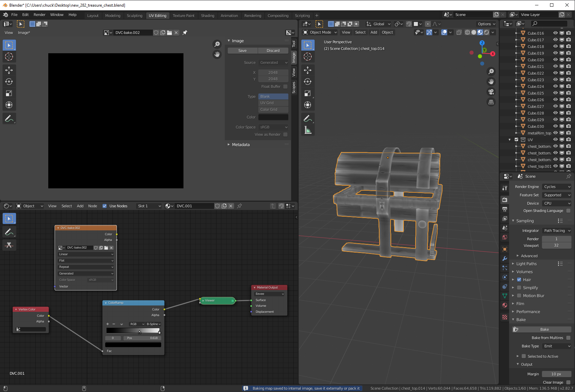The height and width of the screenshot is (392, 575).
Task: Enable Float Buffer checkbox
Action: tap(285, 87)
